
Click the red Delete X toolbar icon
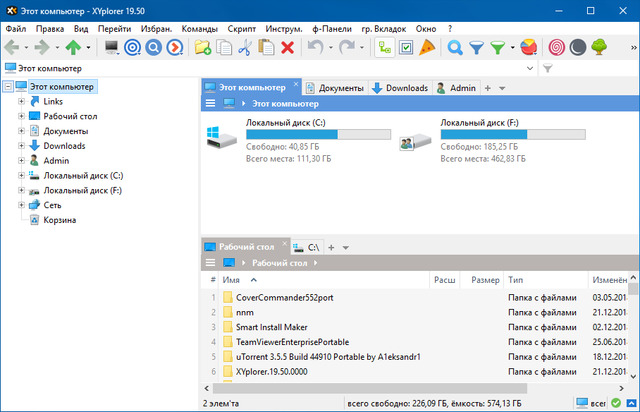tap(288, 47)
